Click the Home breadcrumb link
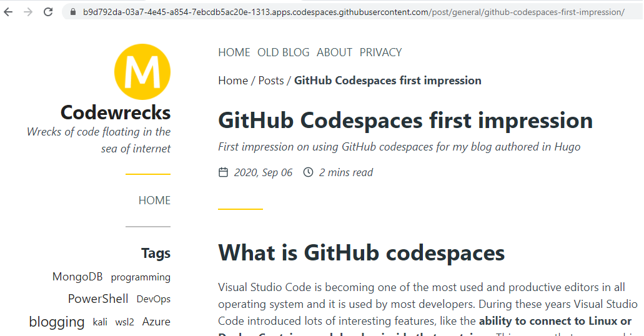The width and height of the screenshot is (644, 336). 233,81
